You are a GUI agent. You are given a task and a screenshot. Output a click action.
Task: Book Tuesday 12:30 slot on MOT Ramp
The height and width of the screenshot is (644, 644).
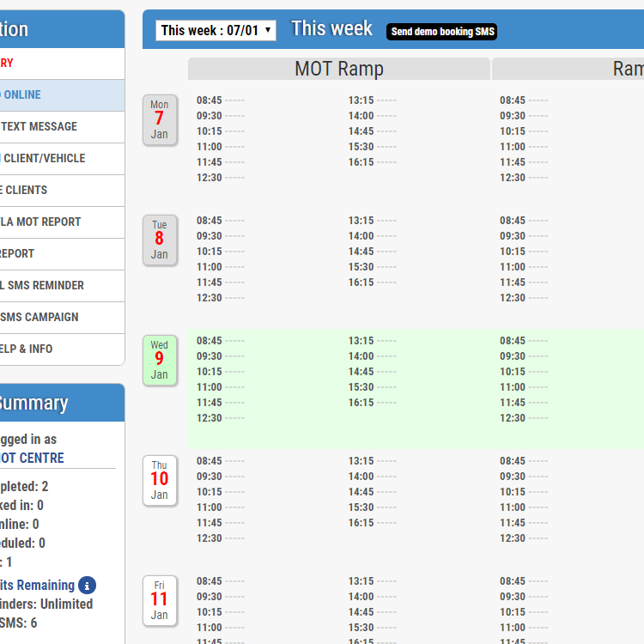(221, 298)
